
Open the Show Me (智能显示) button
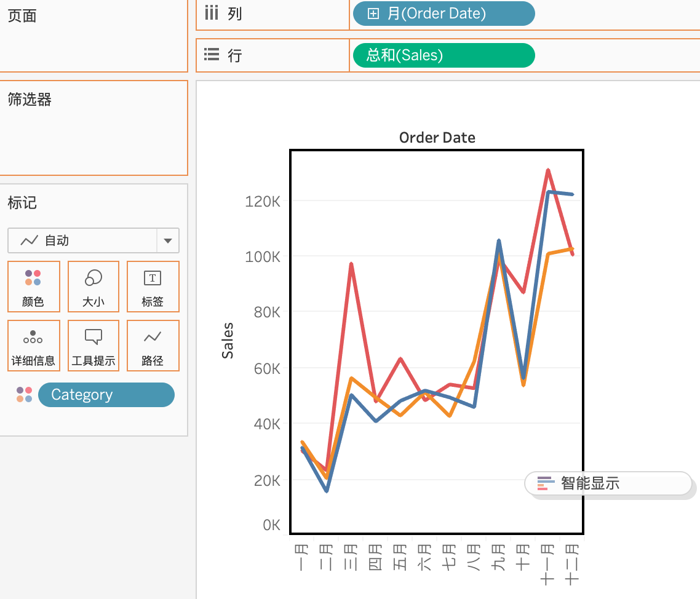[x=608, y=483]
